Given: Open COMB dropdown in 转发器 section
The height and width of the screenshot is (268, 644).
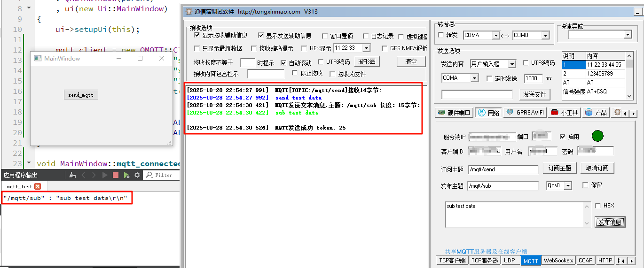Looking at the screenshot, I should pos(545,35).
